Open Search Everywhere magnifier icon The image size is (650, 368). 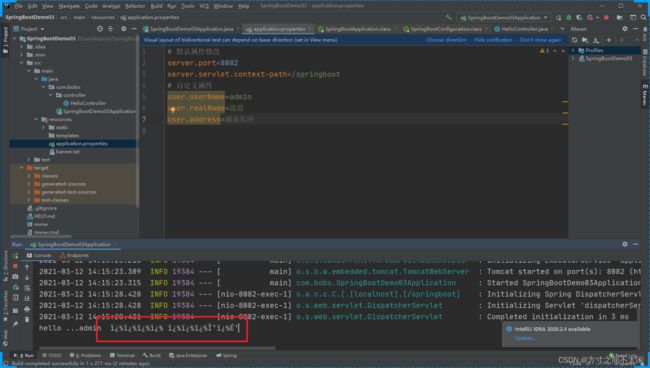click(x=643, y=17)
